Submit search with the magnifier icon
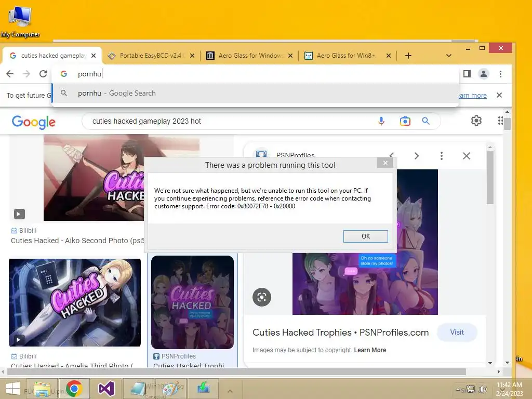The image size is (532, 399). tap(426, 121)
